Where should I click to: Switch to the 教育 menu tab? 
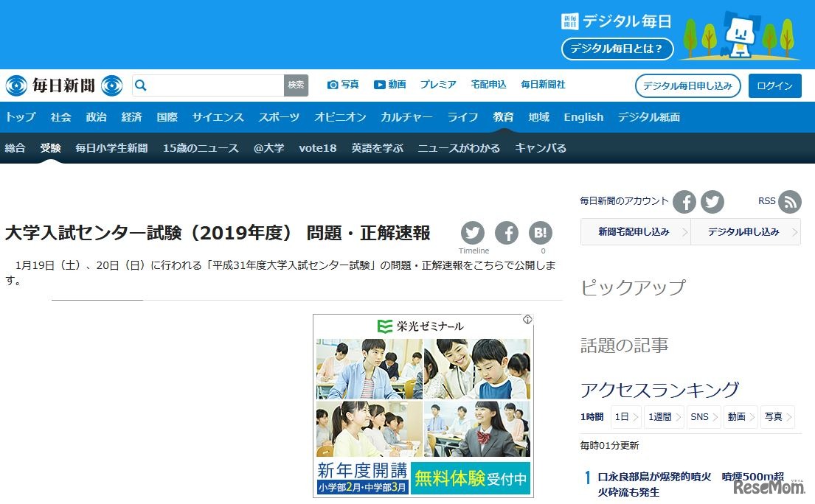pos(503,116)
